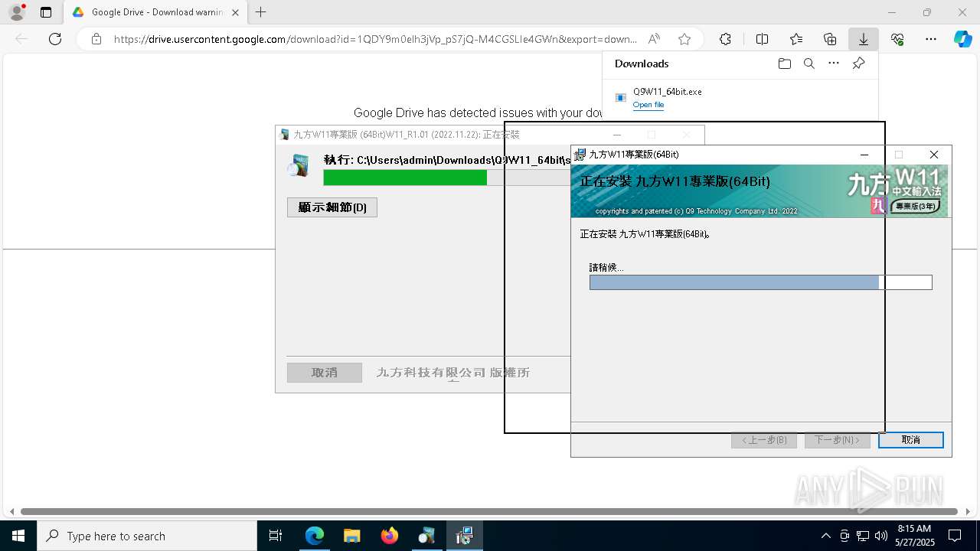Open More options in Downloads panel
980x551 pixels.
click(834, 64)
